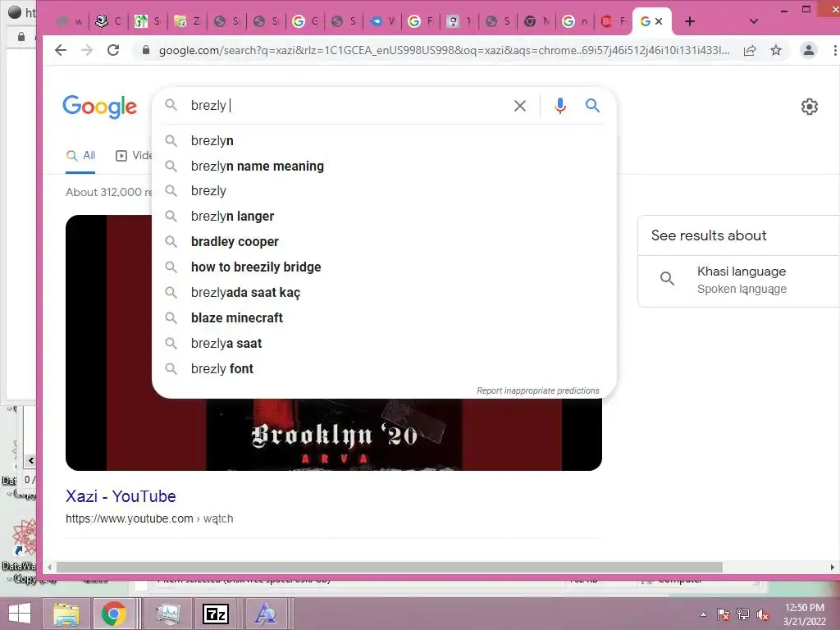Image resolution: width=840 pixels, height=630 pixels.
Task: Clear the search box text
Action: (x=519, y=106)
